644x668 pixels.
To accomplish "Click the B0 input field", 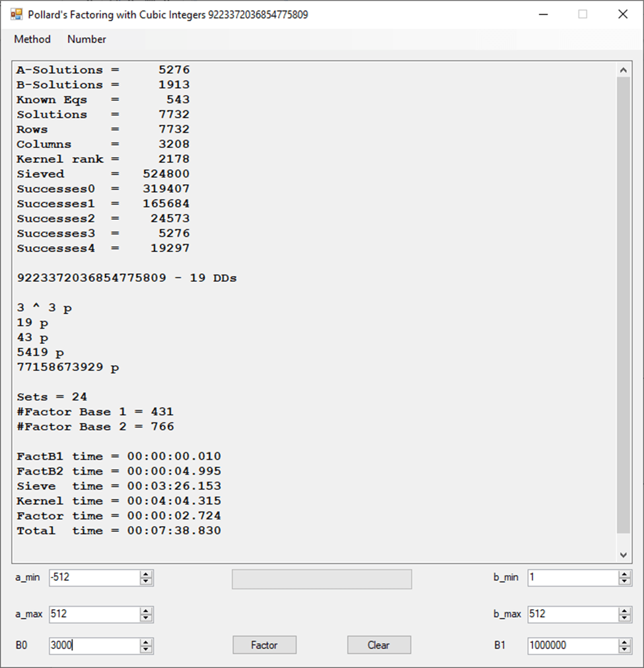I will pyautogui.click(x=94, y=646).
